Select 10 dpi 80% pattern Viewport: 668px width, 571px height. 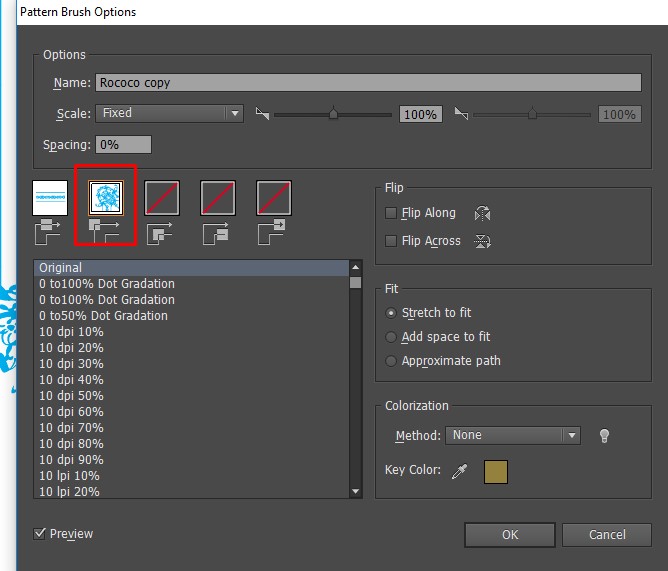[191, 444]
